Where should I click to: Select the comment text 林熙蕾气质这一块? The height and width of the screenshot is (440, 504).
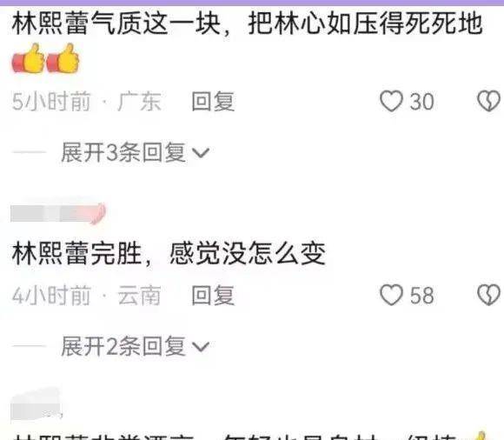[116, 23]
